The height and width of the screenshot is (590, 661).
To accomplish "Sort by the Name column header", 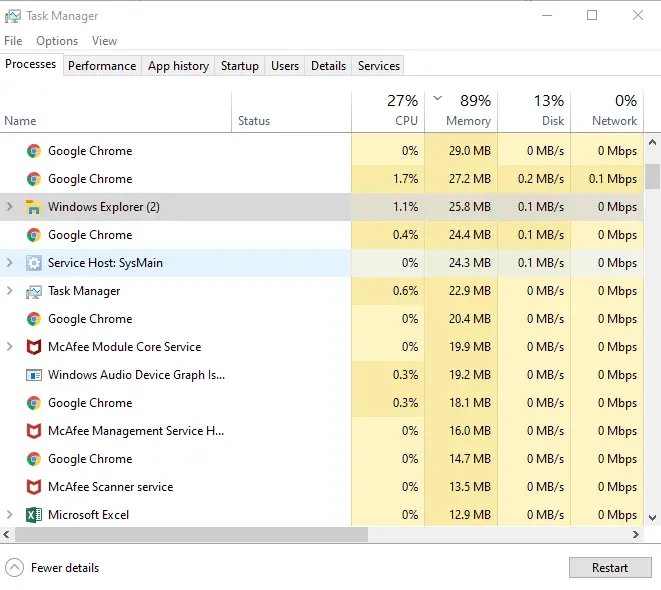I will [x=116, y=111].
